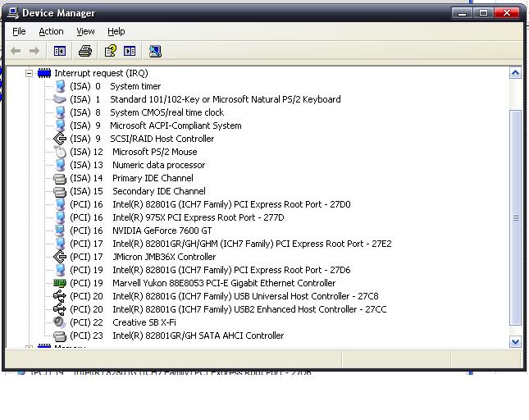Click the Print toolbar icon
This screenshot has width=529, height=420.
pos(85,52)
